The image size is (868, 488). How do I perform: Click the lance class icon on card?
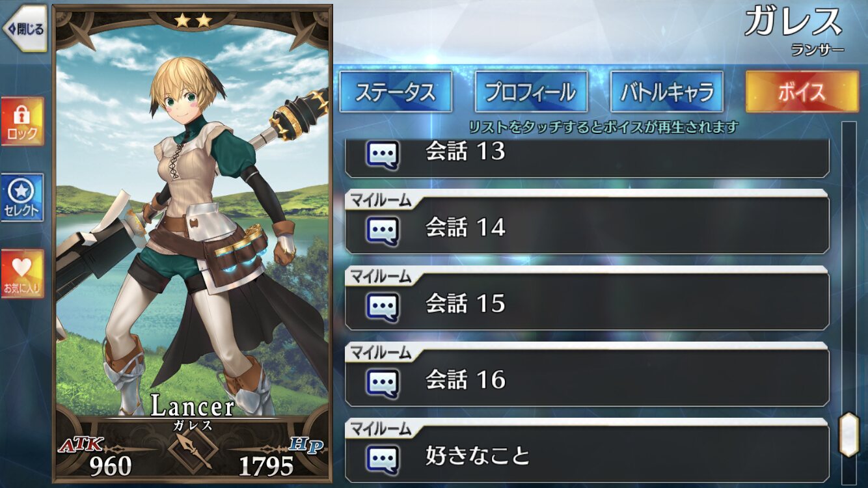(x=193, y=450)
